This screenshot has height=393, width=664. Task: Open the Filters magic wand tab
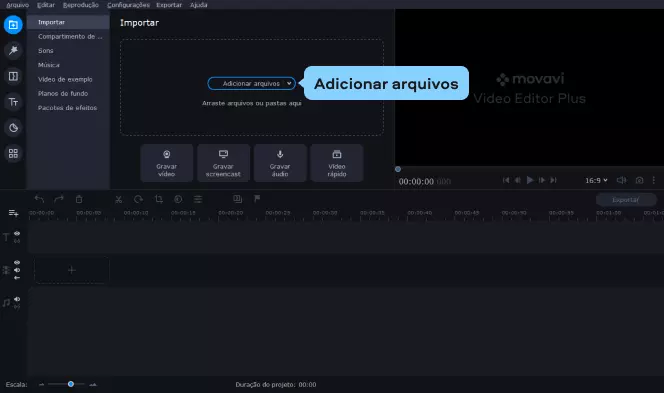coord(13,50)
